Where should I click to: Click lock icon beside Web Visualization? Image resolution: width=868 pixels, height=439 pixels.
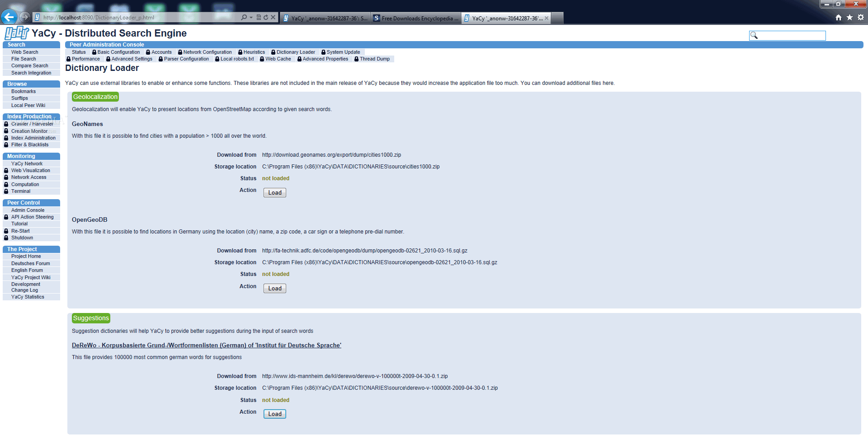(6, 170)
